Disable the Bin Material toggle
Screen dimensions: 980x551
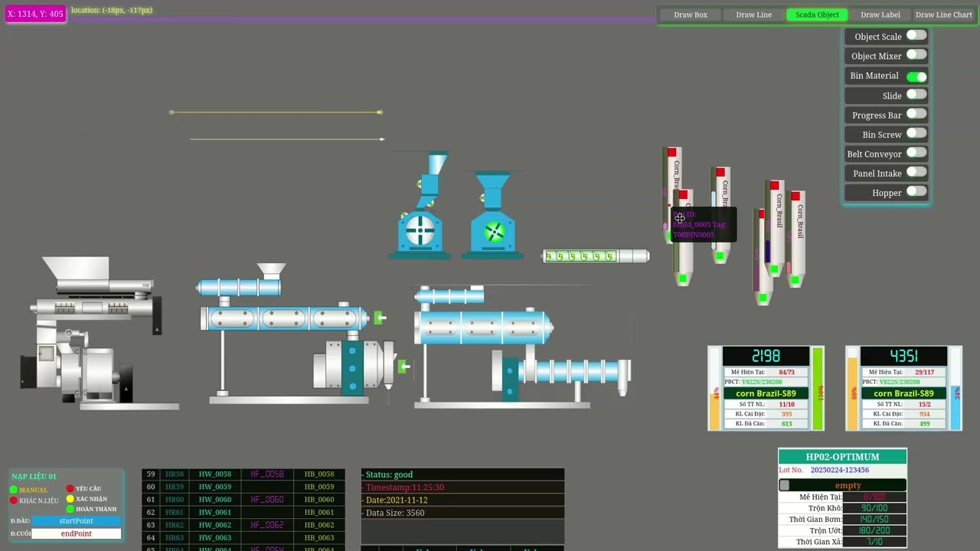(x=916, y=76)
